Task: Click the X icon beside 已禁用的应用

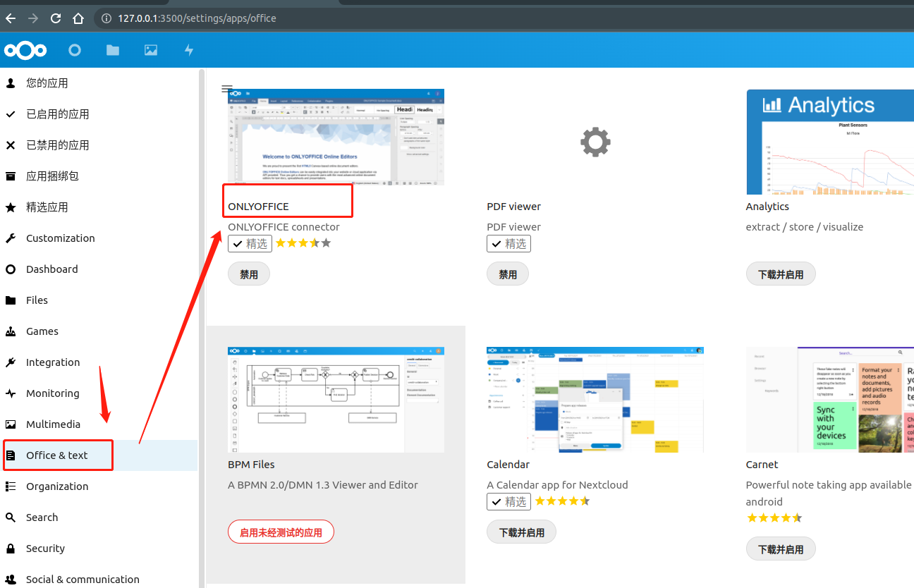Action: 11,145
